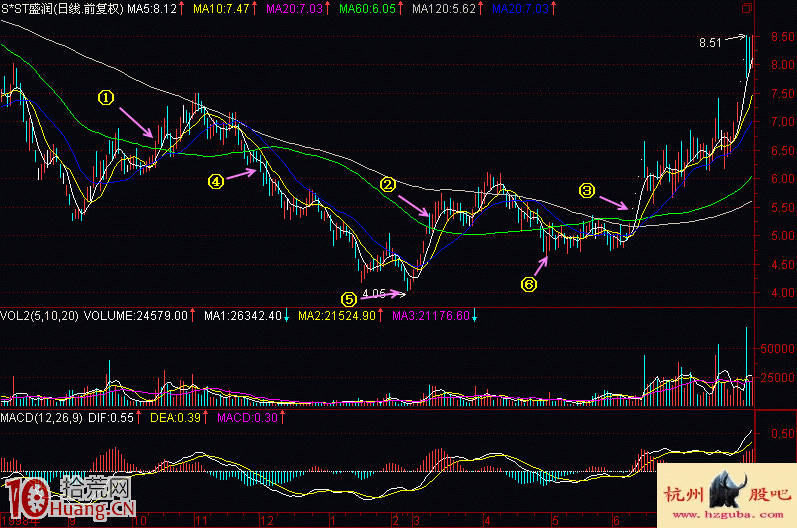Image resolution: width=797 pixels, height=528 pixels.
Task: Click the month 12 time axis label
Action: click(267, 521)
